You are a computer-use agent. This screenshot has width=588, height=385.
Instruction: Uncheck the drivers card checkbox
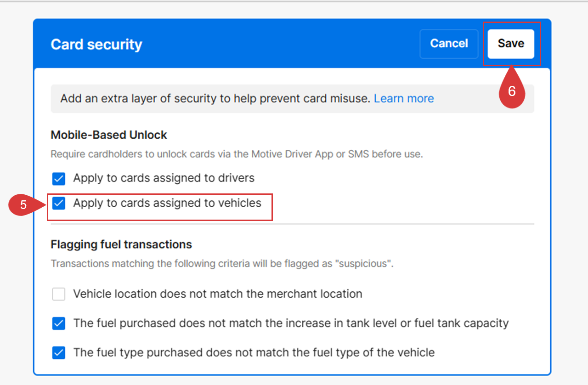[x=59, y=178]
